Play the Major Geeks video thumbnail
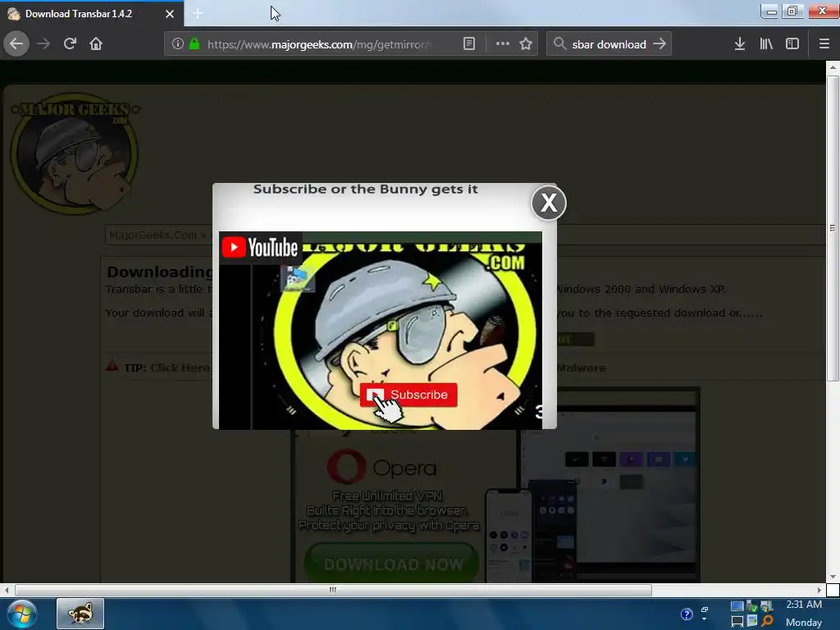 pyautogui.click(x=381, y=330)
